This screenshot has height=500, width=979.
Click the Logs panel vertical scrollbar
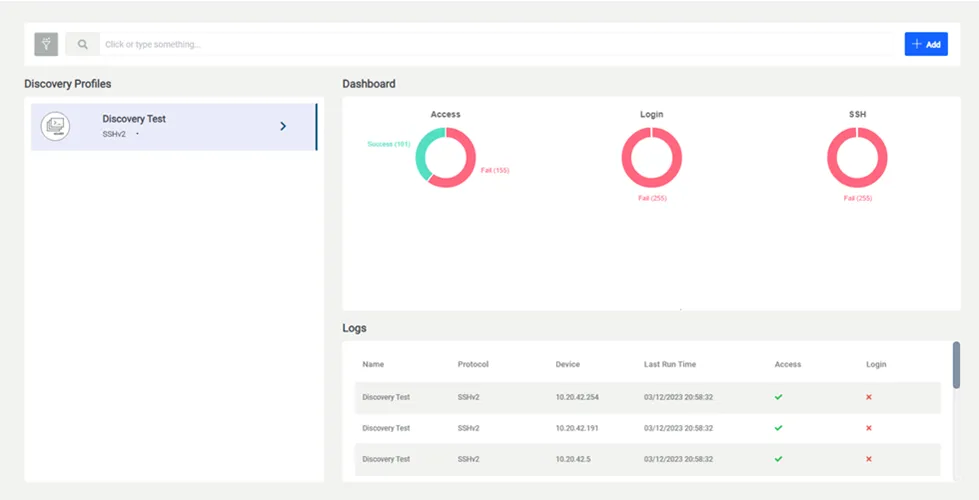click(957, 365)
